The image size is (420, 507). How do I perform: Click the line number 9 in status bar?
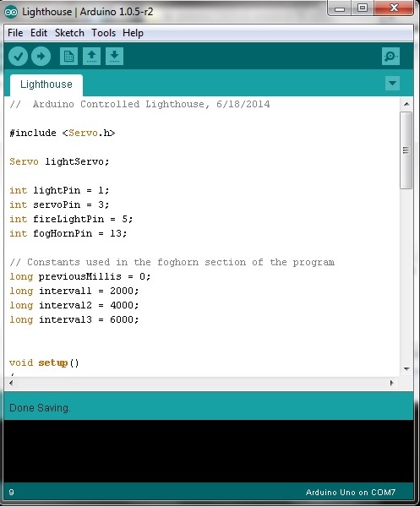tap(11, 493)
